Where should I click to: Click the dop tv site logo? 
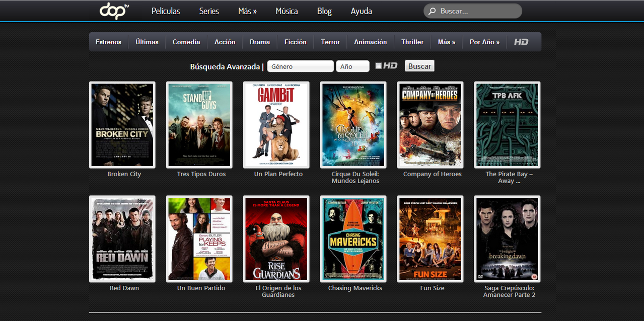(114, 11)
